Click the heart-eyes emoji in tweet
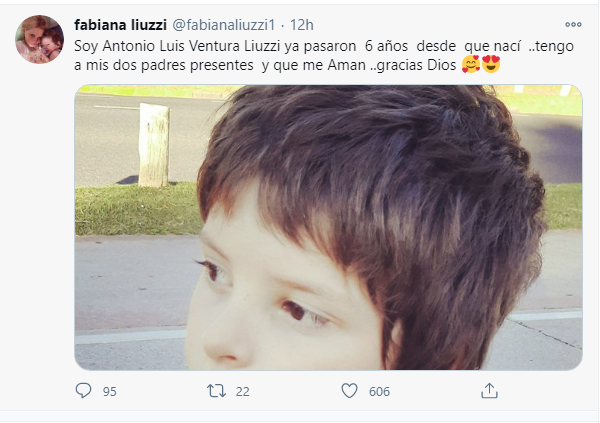Image resolution: width=600 pixels, height=423 pixels. coord(491,64)
